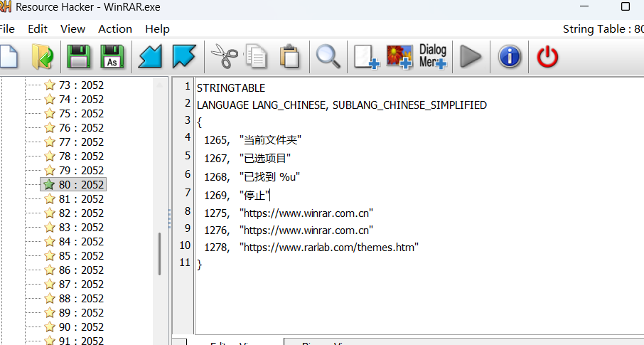644x345 pixels.
Task: Compile script with the Play button
Action: [470, 56]
